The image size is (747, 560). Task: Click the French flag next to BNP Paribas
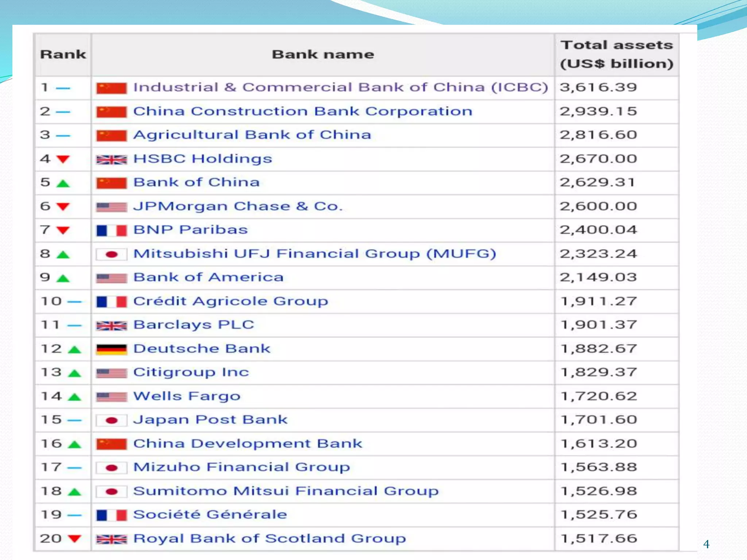coord(112,230)
